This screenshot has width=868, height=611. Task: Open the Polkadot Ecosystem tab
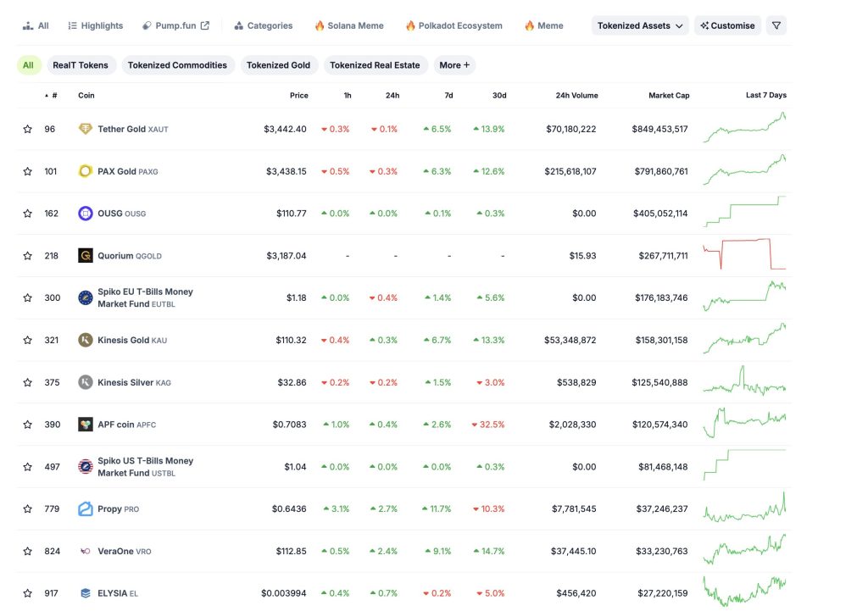[x=454, y=25]
